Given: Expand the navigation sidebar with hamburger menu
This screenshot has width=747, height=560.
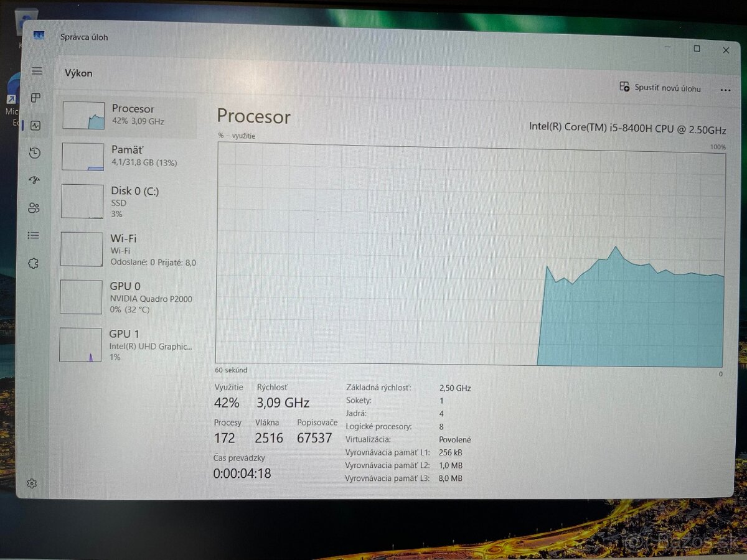Looking at the screenshot, I should (37, 70).
